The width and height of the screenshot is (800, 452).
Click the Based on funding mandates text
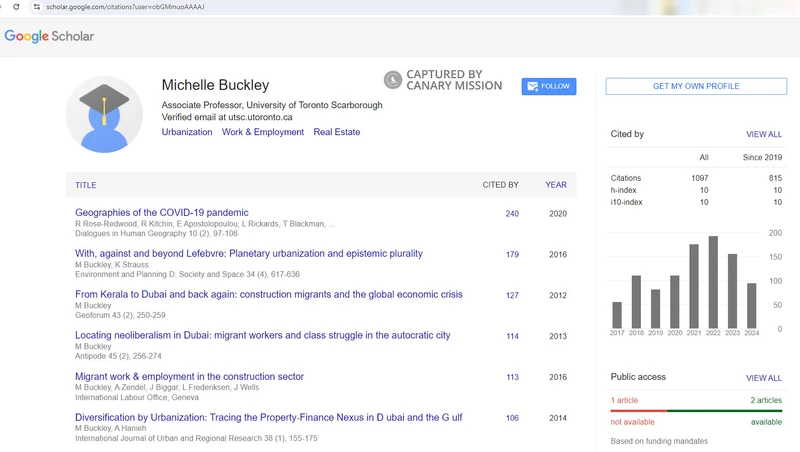click(659, 441)
